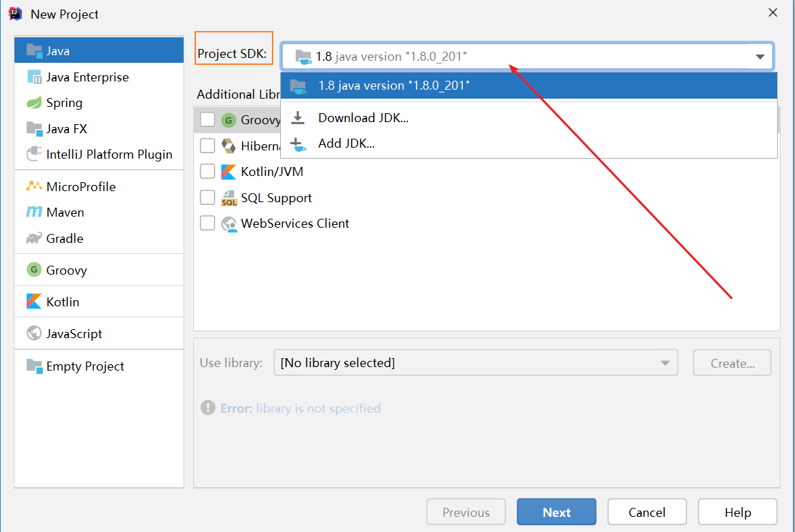Click the IntelliJ IDEA logo in title bar
The height and width of the screenshot is (532, 795).
(15, 14)
